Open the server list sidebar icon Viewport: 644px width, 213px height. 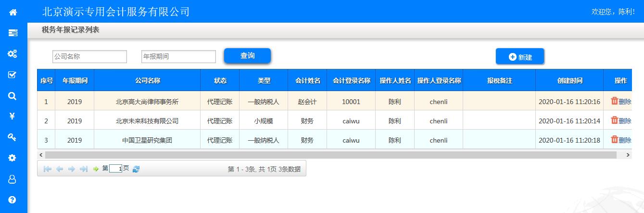point(13,33)
